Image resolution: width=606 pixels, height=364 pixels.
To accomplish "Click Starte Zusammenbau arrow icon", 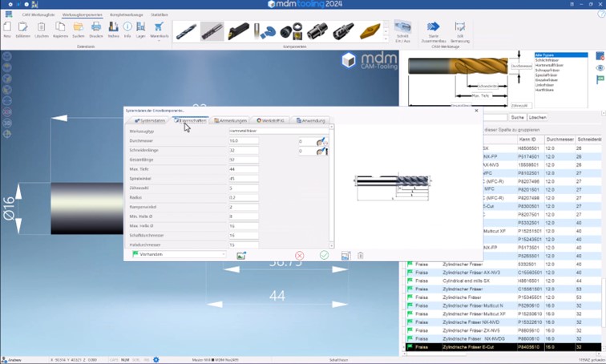I will 433,26.
